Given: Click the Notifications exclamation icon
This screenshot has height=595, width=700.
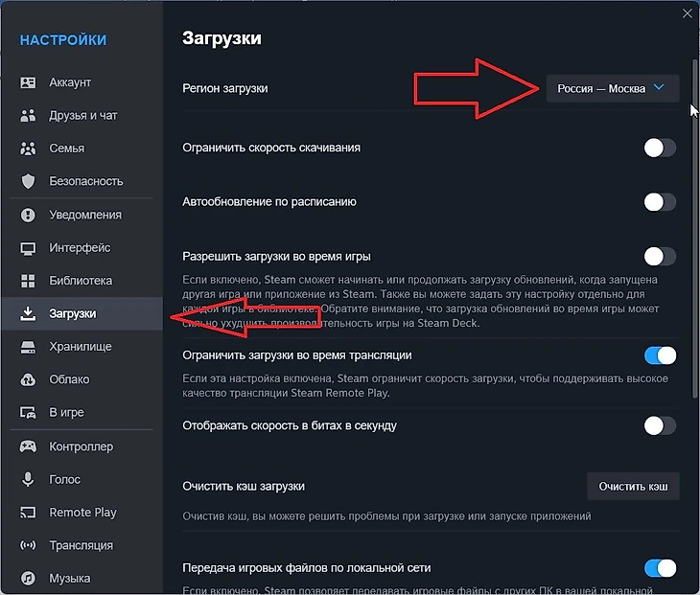Looking at the screenshot, I should click(x=29, y=215).
